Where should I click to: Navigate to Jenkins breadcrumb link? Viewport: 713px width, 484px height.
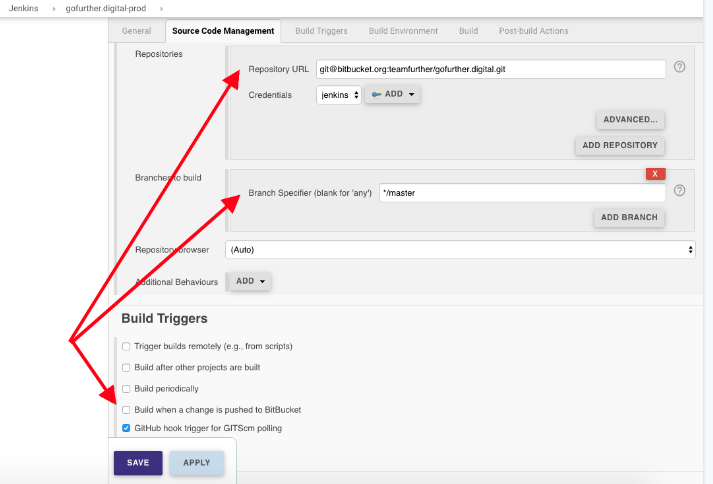click(24, 8)
